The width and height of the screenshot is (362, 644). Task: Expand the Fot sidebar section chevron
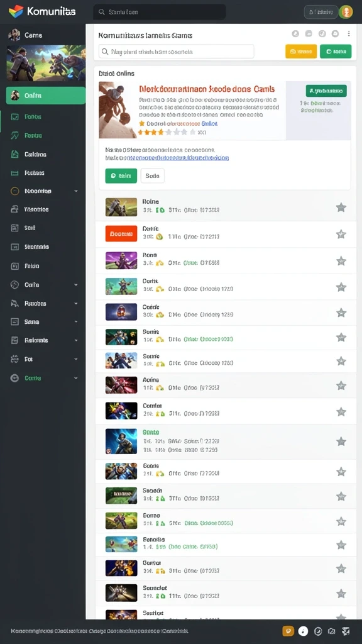pyautogui.click(x=76, y=359)
